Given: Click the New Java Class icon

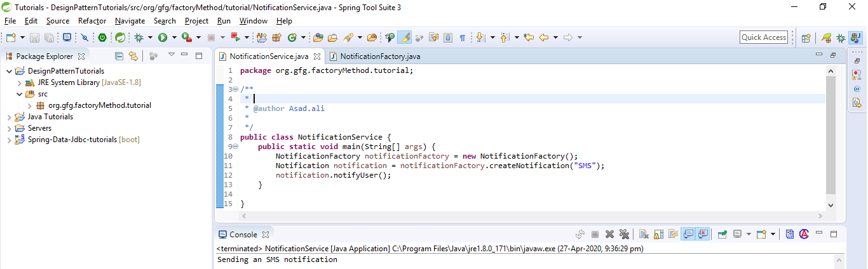Looking at the screenshot, I should (x=292, y=37).
